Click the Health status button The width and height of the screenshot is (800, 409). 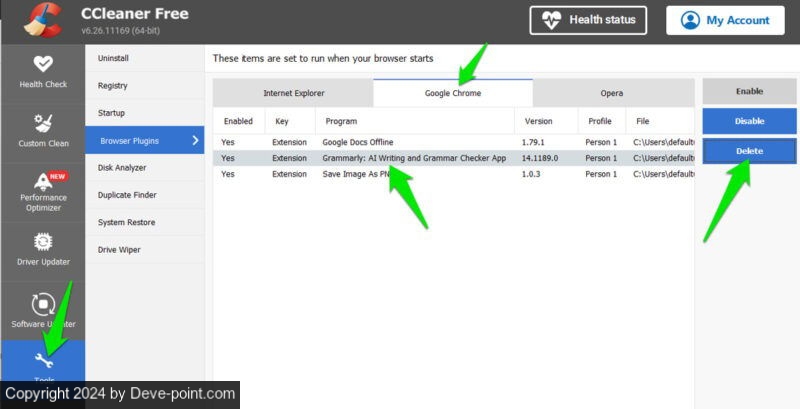[x=588, y=20]
